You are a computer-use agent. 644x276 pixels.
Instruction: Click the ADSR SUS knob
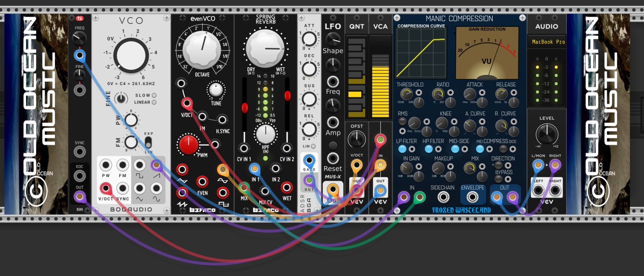click(309, 99)
